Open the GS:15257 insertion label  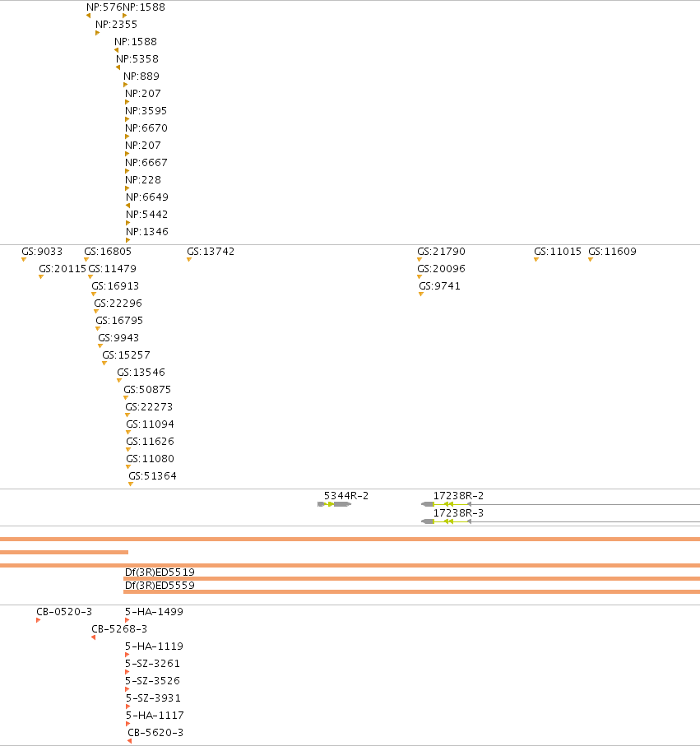[x=126, y=355]
